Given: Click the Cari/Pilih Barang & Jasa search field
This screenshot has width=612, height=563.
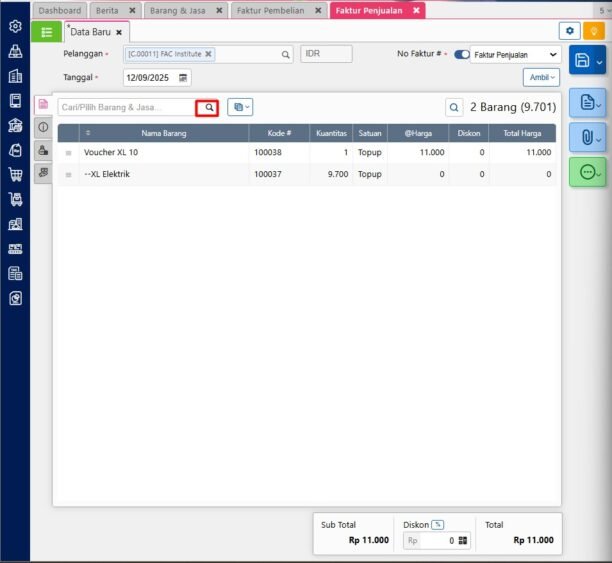Looking at the screenshot, I should click(x=125, y=107).
